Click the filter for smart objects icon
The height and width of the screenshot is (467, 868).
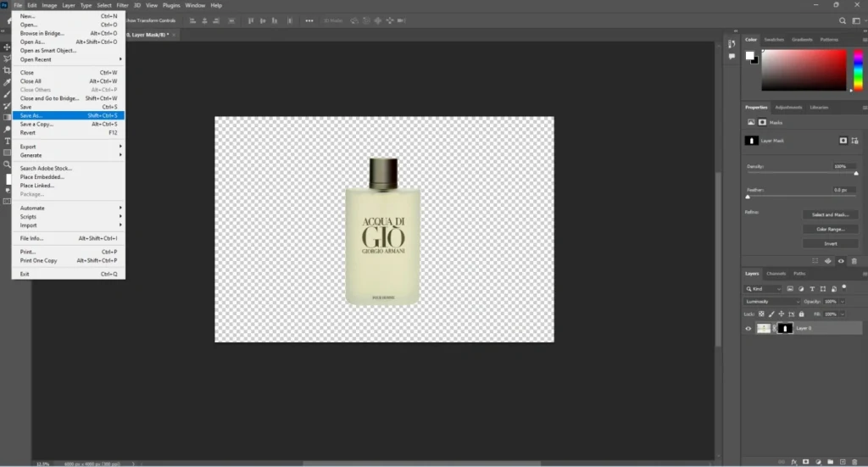point(834,289)
